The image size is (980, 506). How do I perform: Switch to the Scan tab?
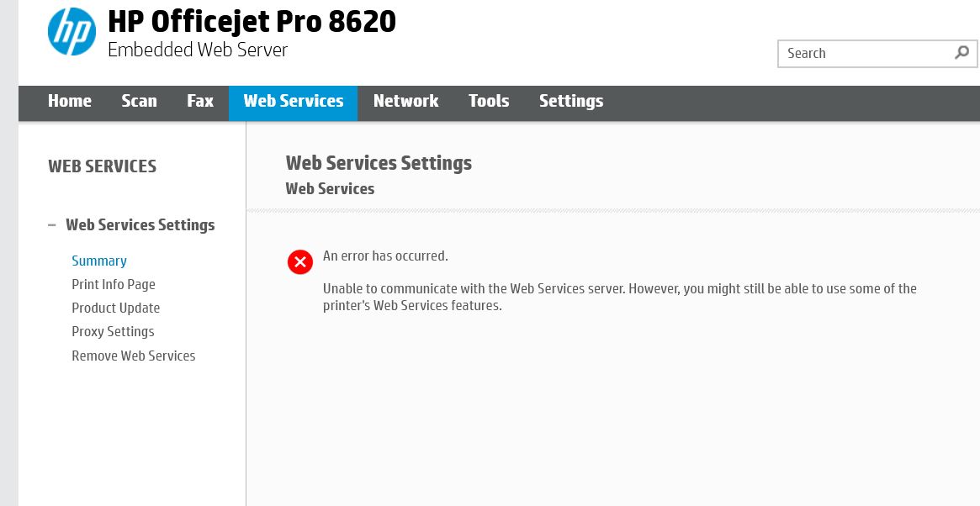coord(139,101)
